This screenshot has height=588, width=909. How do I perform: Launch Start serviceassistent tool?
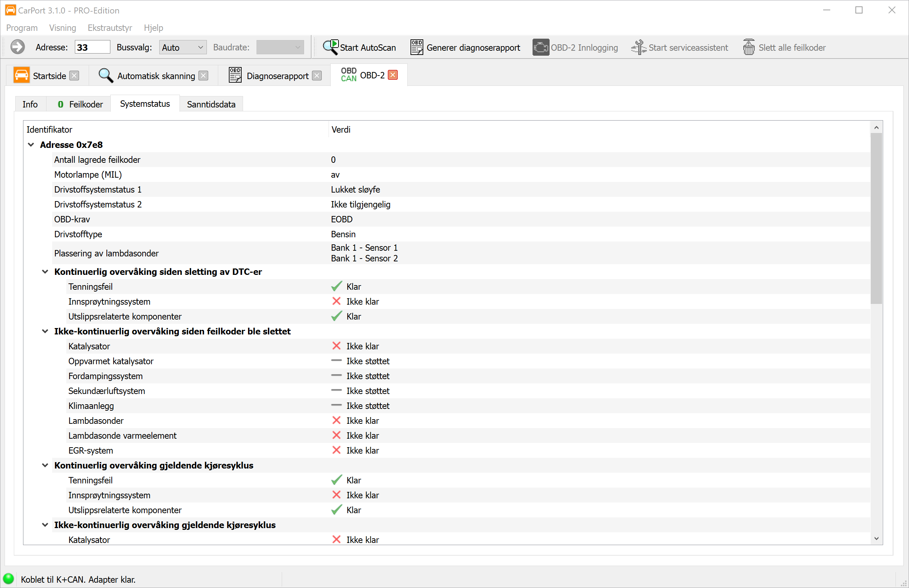click(x=639, y=48)
